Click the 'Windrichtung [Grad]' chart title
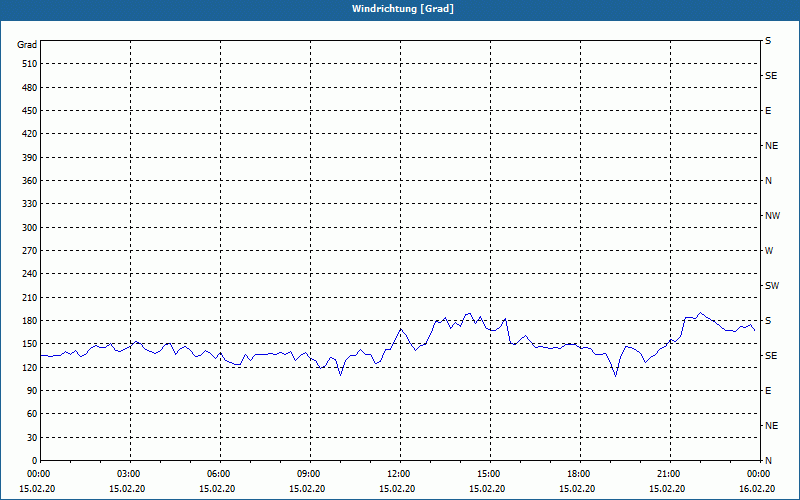The image size is (800, 500). click(403, 9)
